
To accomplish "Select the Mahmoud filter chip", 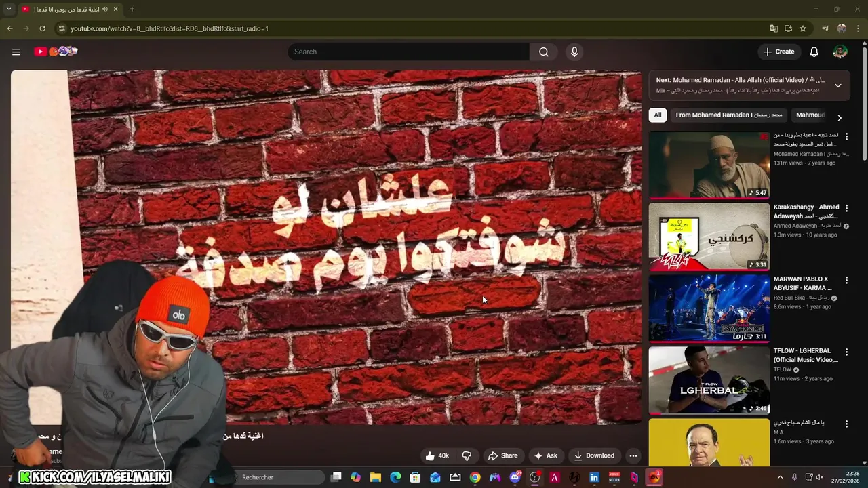I will point(810,115).
